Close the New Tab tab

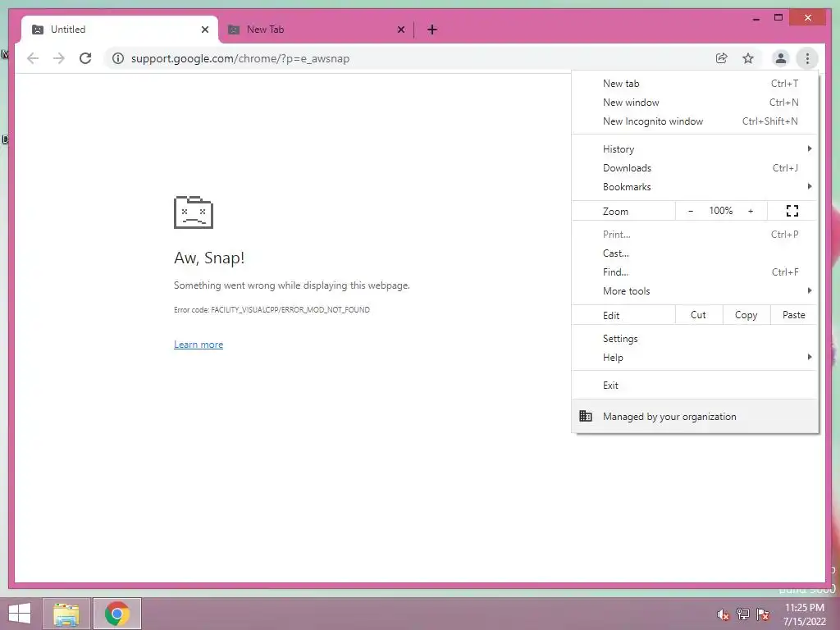tap(400, 30)
